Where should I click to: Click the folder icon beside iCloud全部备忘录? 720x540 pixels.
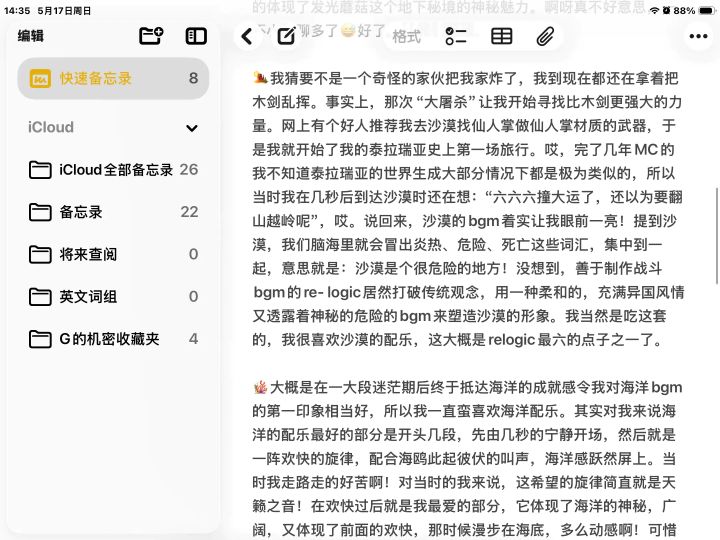(40, 170)
